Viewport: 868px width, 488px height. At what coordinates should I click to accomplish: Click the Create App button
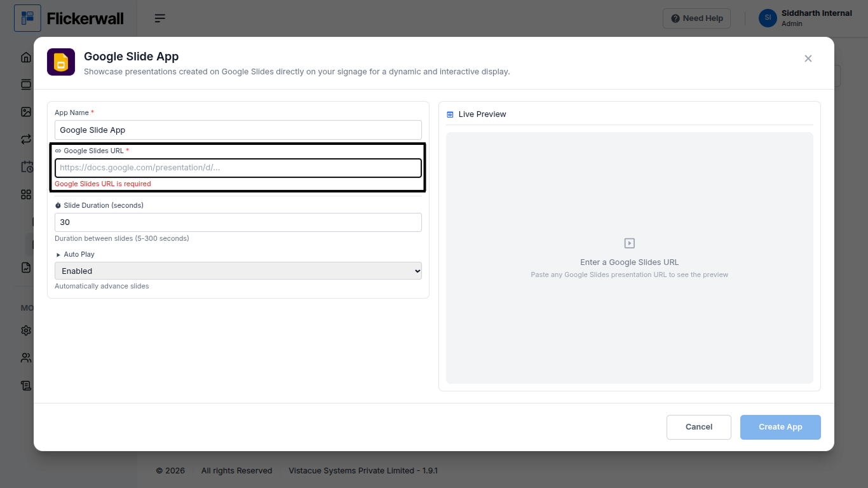tap(780, 427)
